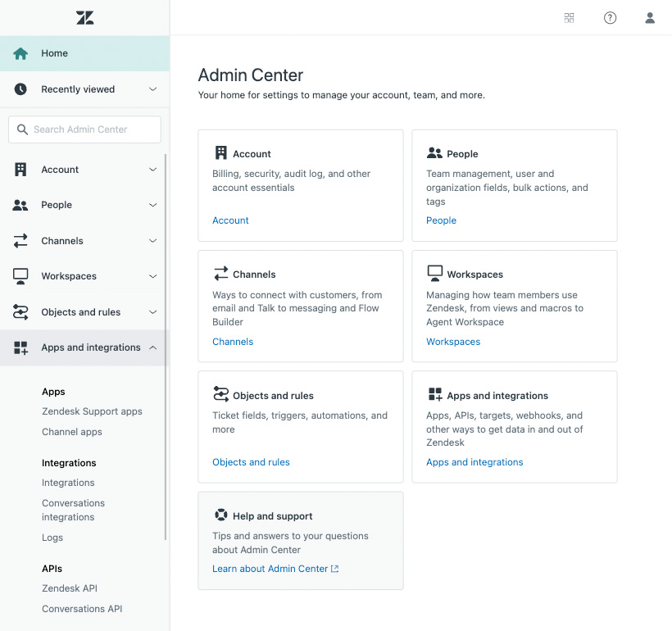Image resolution: width=672 pixels, height=631 pixels.
Task: Open the Zendesk products grid icon
Action: click(x=569, y=17)
